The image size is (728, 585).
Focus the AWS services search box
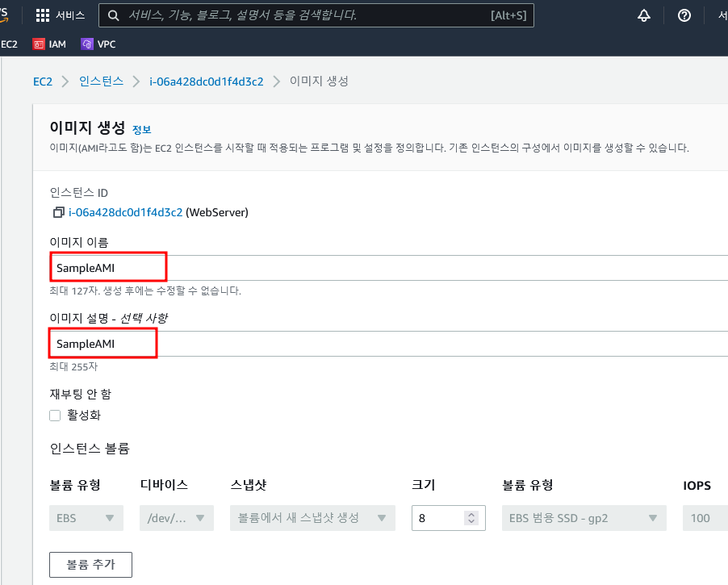pyautogui.click(x=316, y=15)
